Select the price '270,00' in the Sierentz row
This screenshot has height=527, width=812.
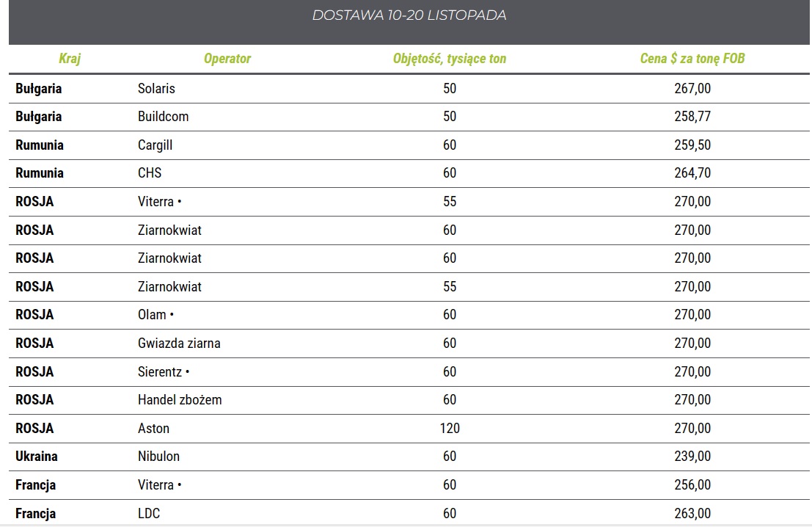coord(692,371)
